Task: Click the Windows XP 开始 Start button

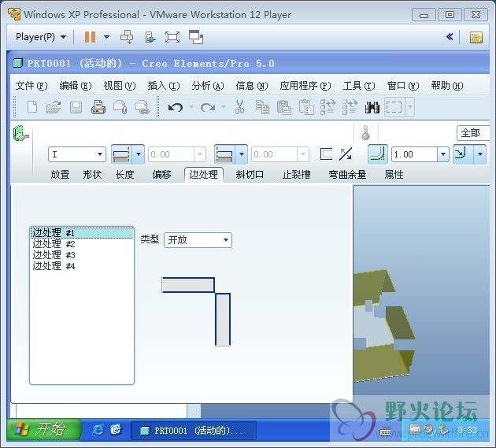Action: click(43, 430)
